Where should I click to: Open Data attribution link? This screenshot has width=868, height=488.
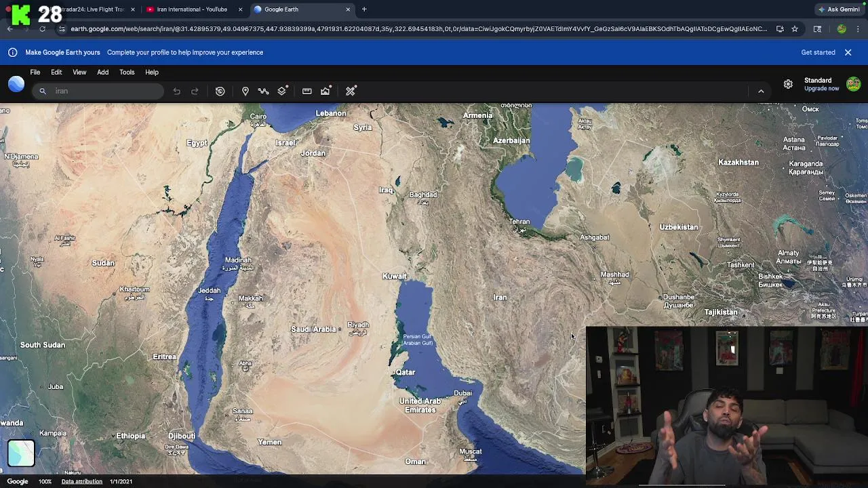[x=82, y=481]
